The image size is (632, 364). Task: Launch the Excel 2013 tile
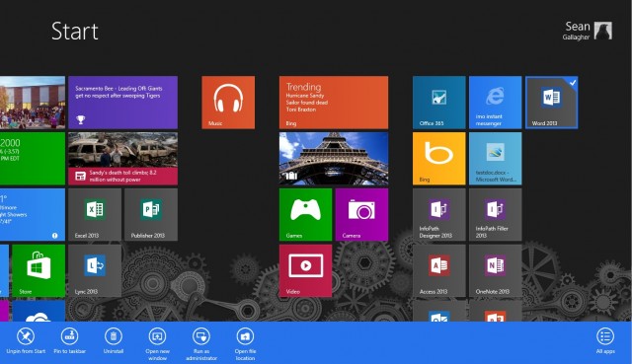(95, 215)
